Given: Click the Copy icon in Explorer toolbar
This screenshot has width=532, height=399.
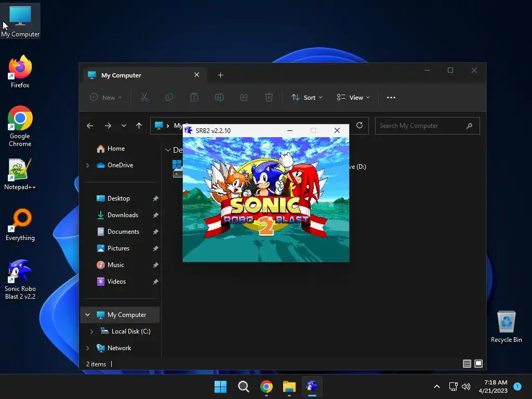Looking at the screenshot, I should (169, 97).
